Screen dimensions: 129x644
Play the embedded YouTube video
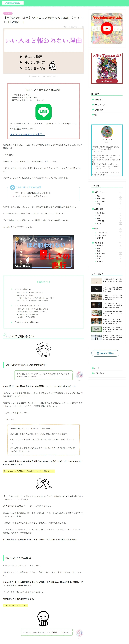coord(44,252)
